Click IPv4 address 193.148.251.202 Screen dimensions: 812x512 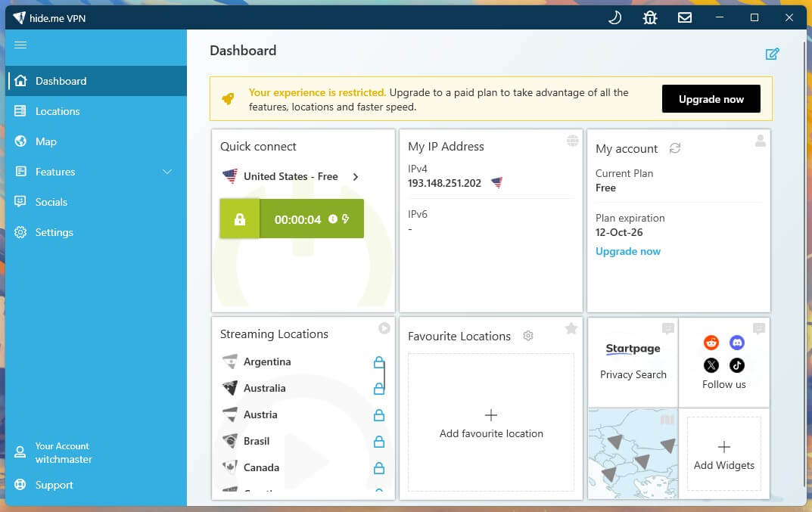tap(444, 183)
